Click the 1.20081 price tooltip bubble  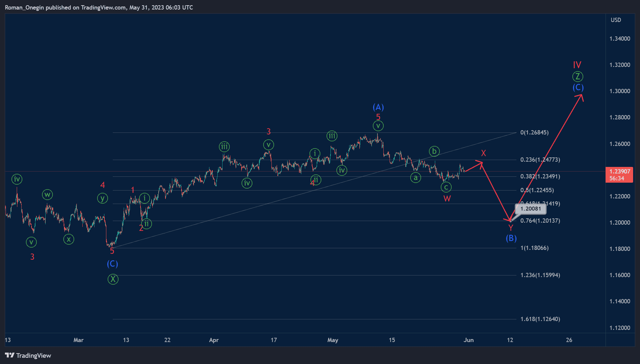(x=531, y=209)
